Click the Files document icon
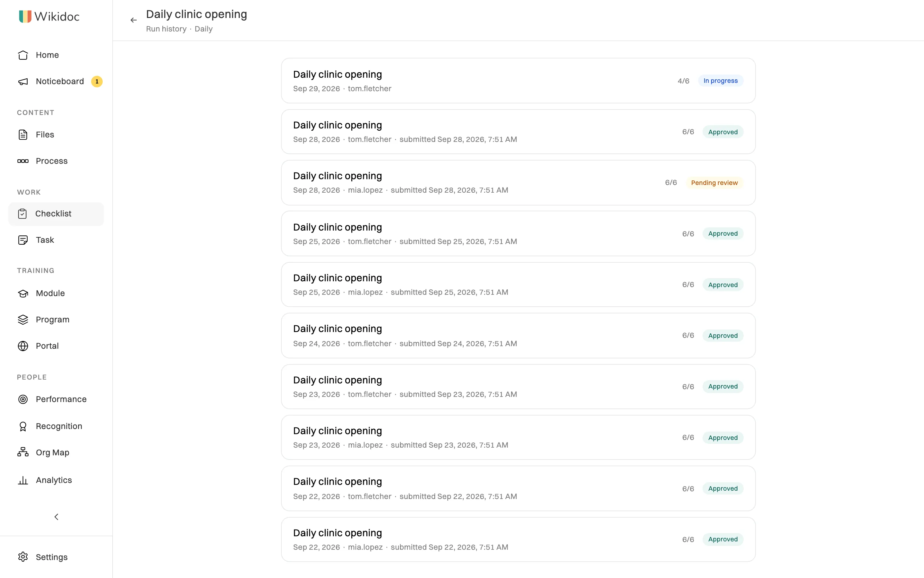 [23, 135]
